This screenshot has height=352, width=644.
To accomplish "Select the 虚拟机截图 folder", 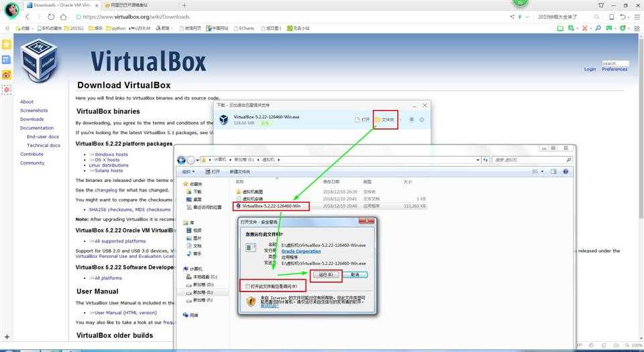I will click(250, 191).
